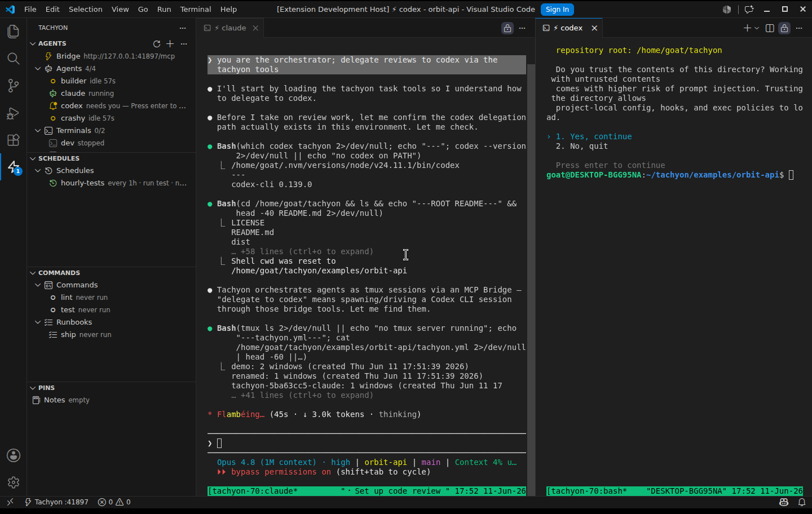Collapse the Runbooks tree node
The width and height of the screenshot is (812, 514).
(38, 322)
